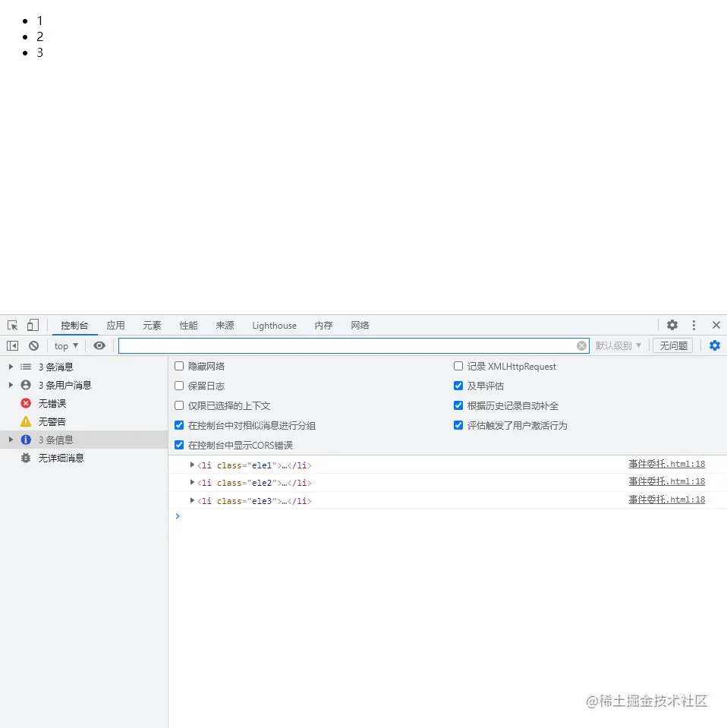Uncheck 在控制台中显示CORS错误
727x728 pixels.
click(179, 446)
